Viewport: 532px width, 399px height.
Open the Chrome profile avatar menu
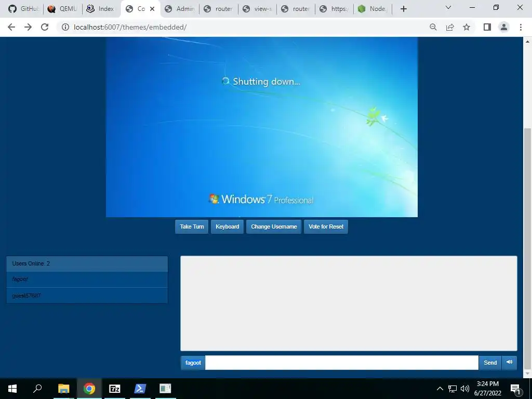504,27
